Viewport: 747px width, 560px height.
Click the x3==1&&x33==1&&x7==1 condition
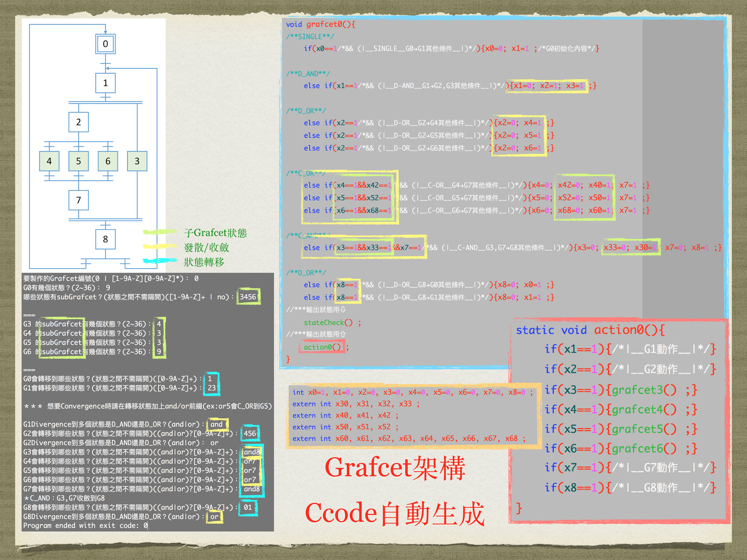(379, 248)
